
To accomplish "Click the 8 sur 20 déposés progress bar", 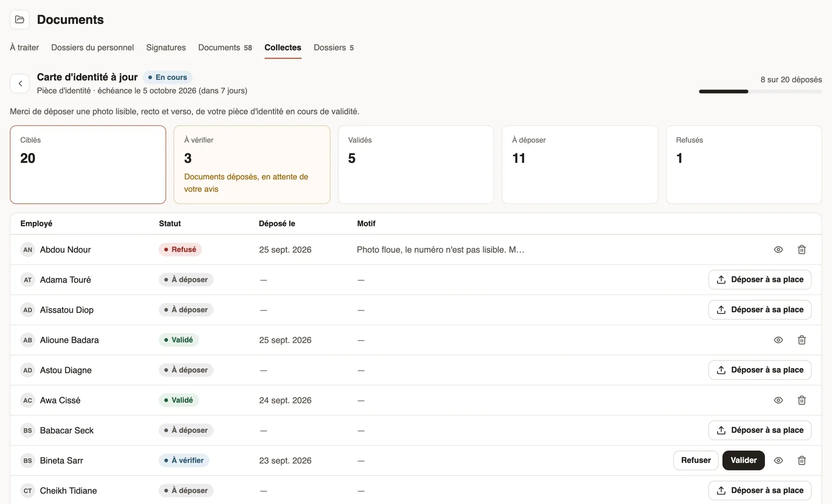I will click(760, 91).
